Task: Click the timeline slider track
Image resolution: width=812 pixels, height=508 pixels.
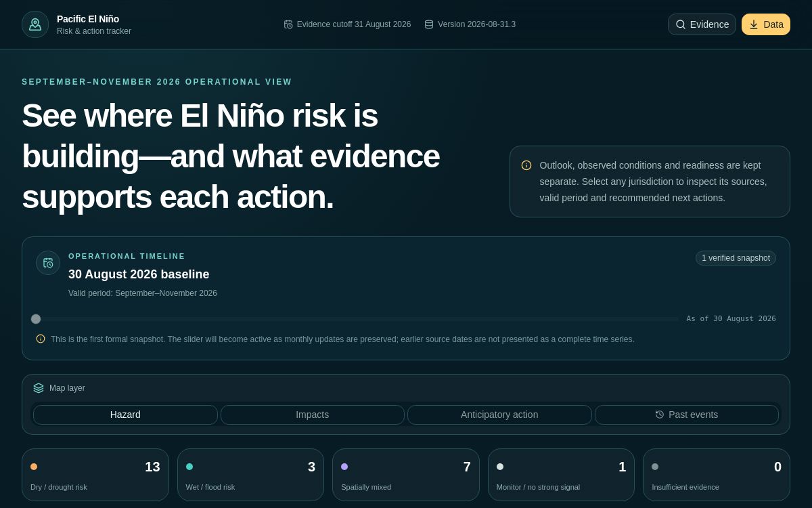Action: (357, 319)
